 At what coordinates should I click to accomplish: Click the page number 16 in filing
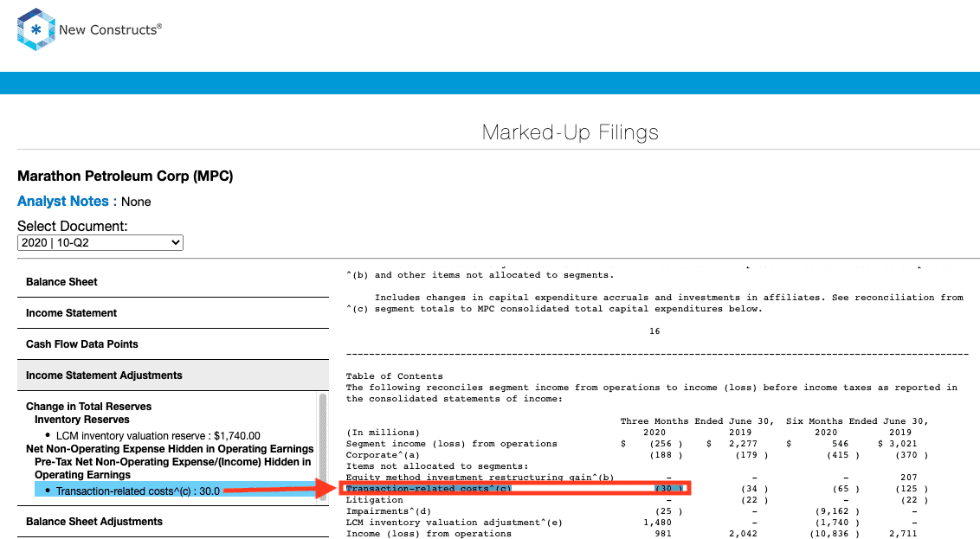tap(654, 331)
